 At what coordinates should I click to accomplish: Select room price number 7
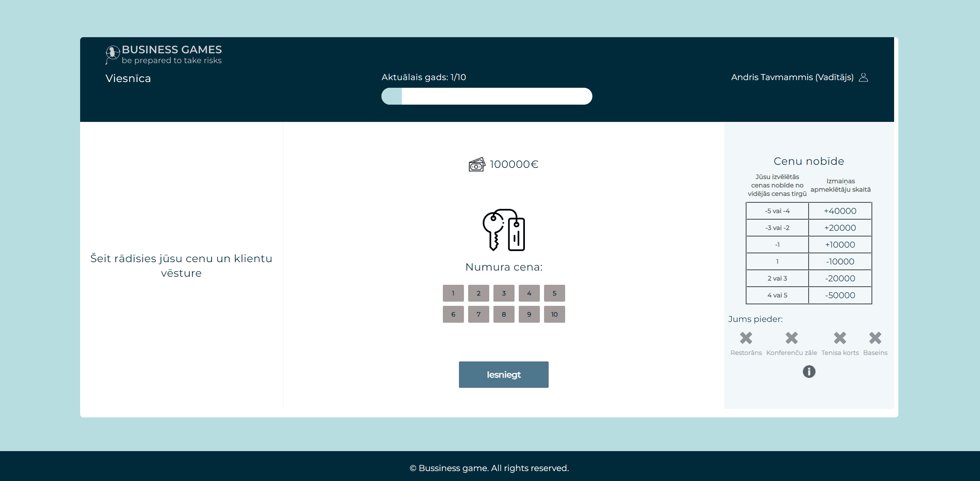(479, 314)
